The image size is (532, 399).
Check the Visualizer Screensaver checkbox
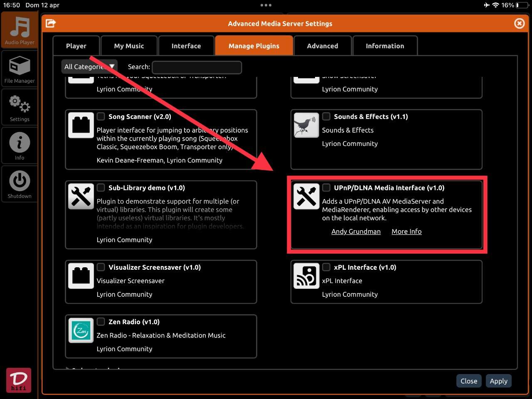click(x=101, y=267)
